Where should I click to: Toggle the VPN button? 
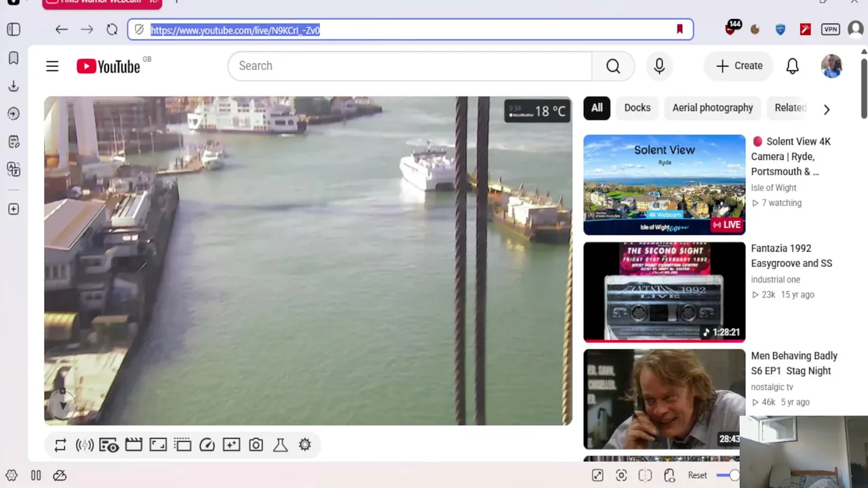831,29
